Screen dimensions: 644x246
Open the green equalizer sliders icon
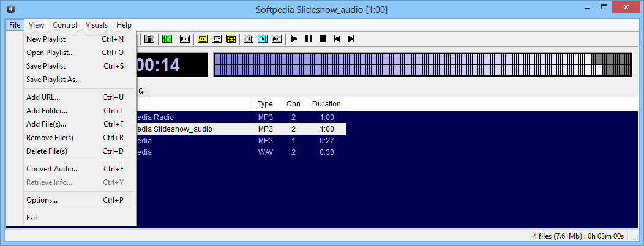[167, 39]
